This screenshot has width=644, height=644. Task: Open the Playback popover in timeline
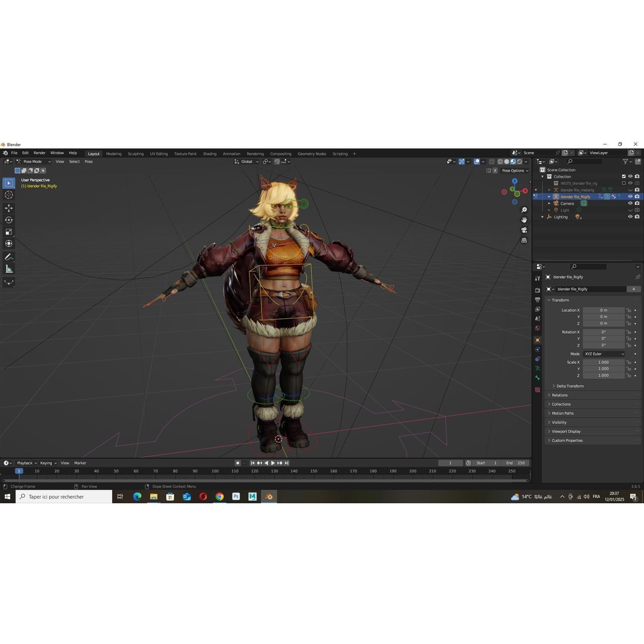point(27,463)
